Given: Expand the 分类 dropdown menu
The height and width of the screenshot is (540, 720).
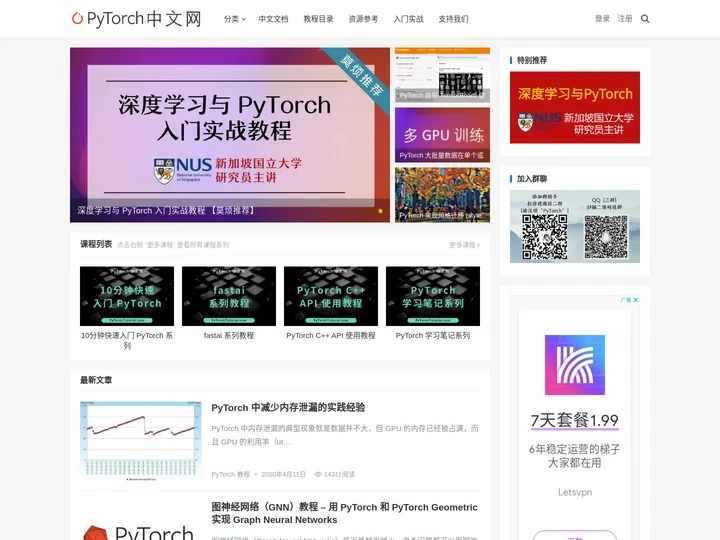Looking at the screenshot, I should (x=235, y=19).
